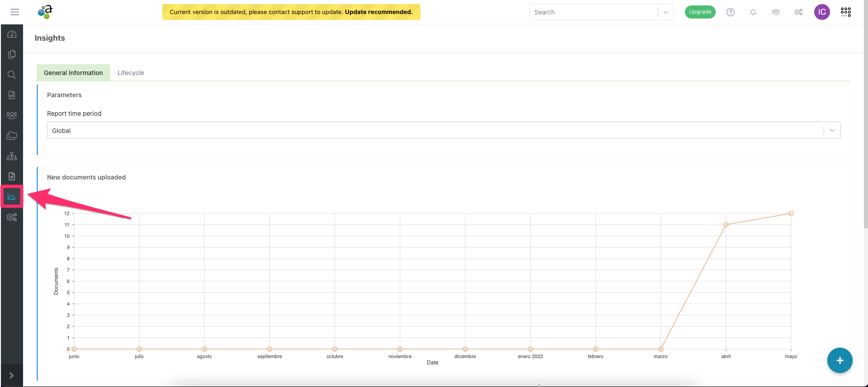Open the documents copy icon in sidebar

click(x=12, y=55)
